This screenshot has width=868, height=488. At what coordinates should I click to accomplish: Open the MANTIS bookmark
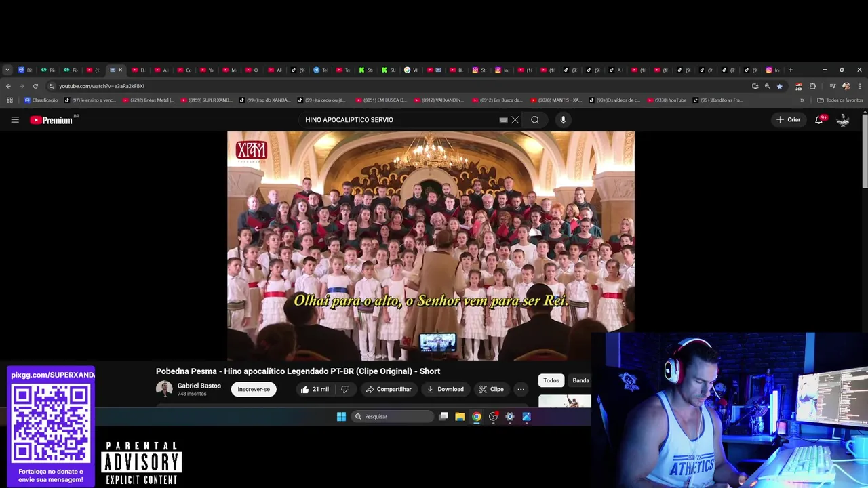(x=556, y=100)
